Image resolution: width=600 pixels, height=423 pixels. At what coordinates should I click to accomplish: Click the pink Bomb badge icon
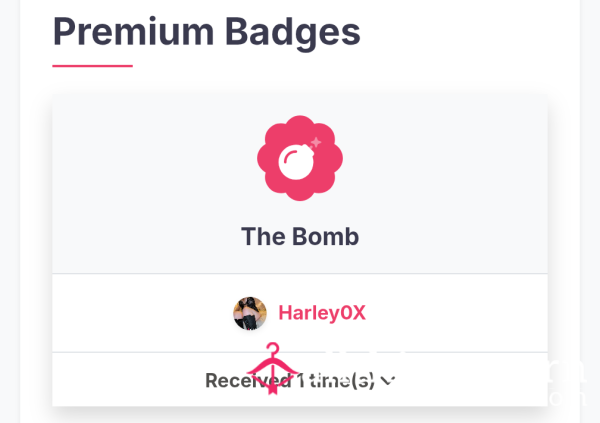300,158
